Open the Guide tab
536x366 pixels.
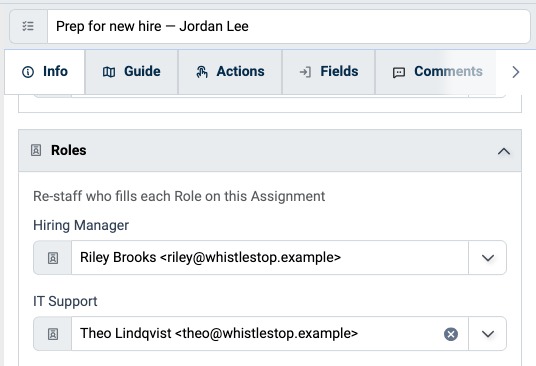132,72
